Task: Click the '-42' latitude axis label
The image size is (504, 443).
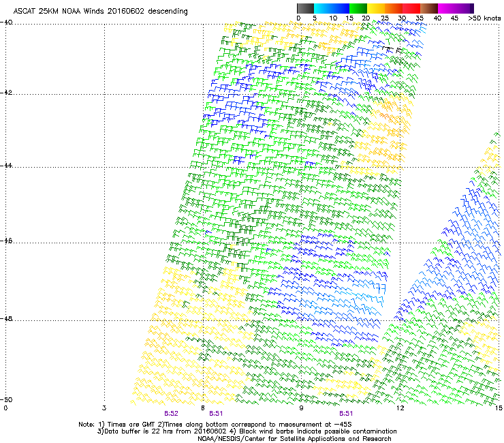Action: (6, 93)
